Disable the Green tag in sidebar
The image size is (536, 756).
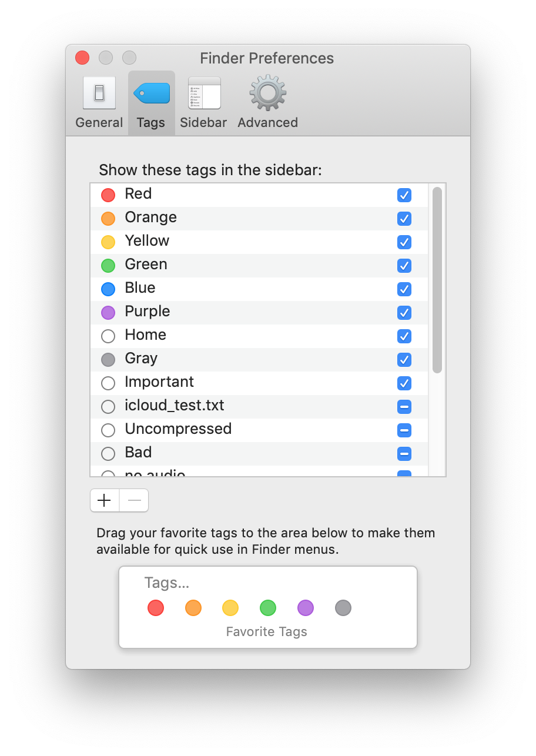[x=404, y=265]
